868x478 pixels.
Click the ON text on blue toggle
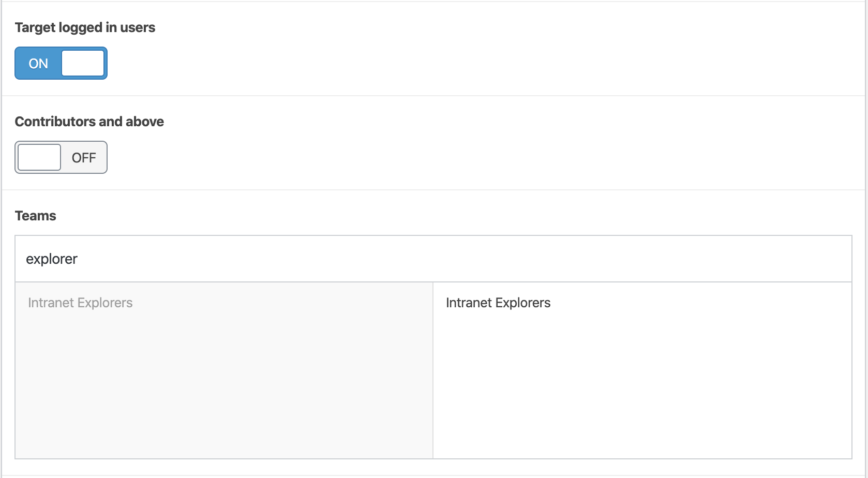[x=38, y=64]
